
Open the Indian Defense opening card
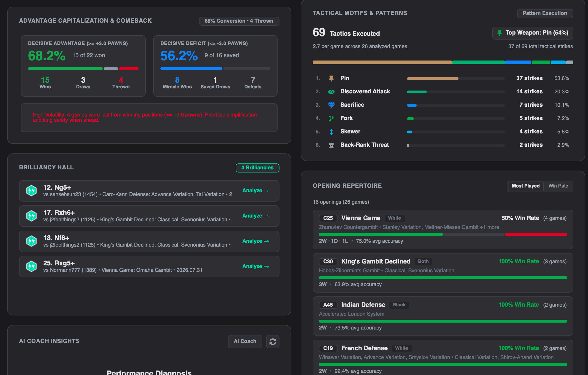(443, 316)
